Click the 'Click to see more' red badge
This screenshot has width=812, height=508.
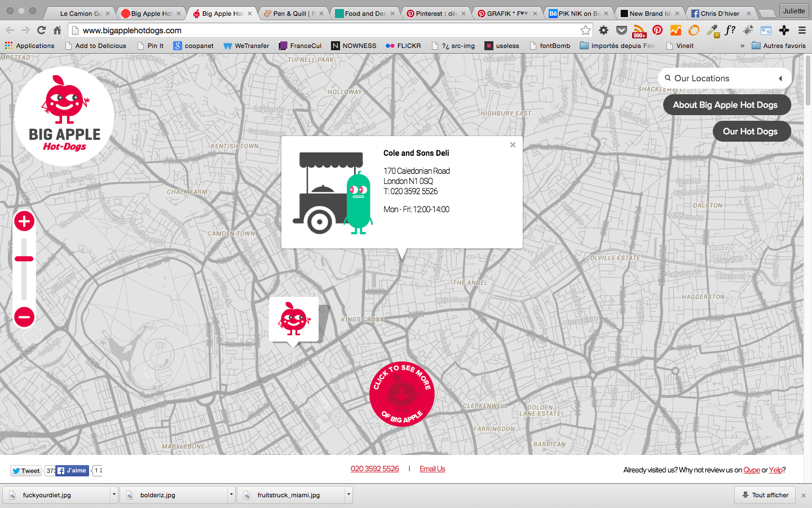(402, 394)
